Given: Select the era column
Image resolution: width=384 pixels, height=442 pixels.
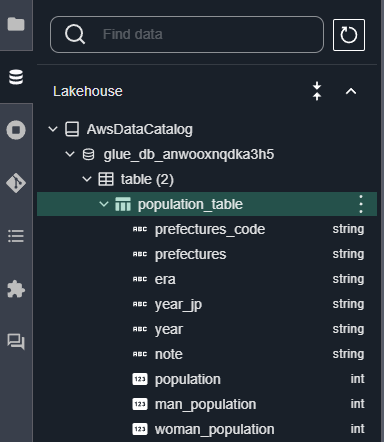Looking at the screenshot, I should coord(165,279).
